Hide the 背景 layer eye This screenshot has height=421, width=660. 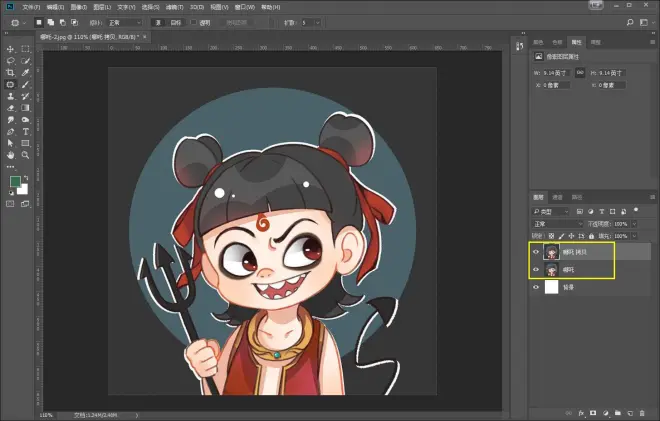[x=536, y=287]
